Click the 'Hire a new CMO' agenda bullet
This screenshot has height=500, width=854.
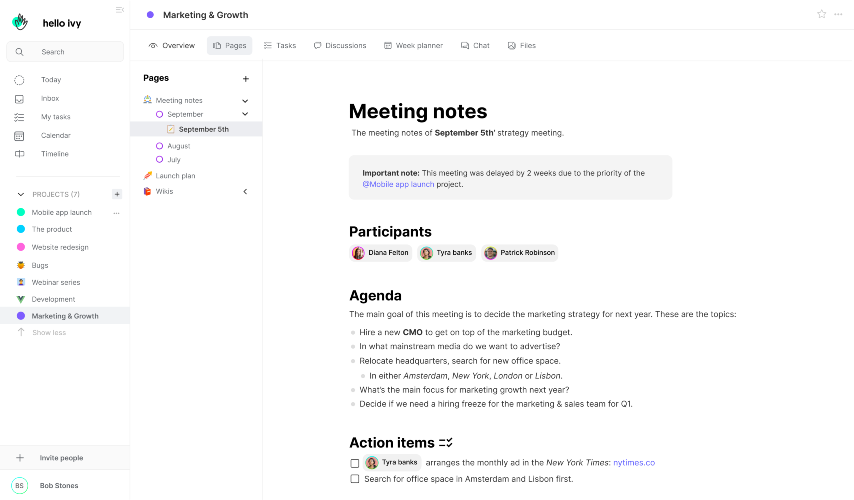466,332
